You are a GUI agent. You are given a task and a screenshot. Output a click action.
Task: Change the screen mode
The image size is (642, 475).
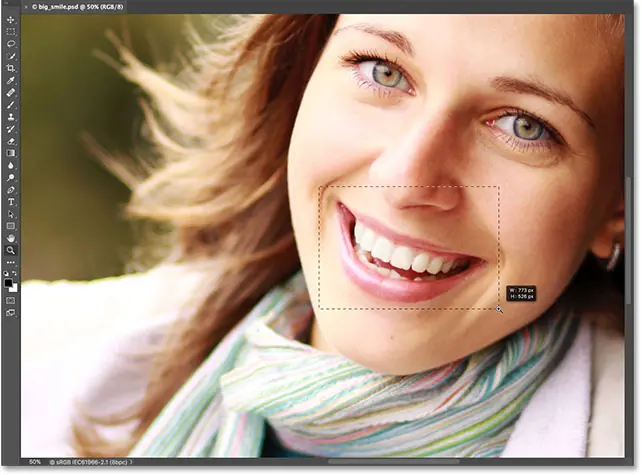(x=11, y=312)
